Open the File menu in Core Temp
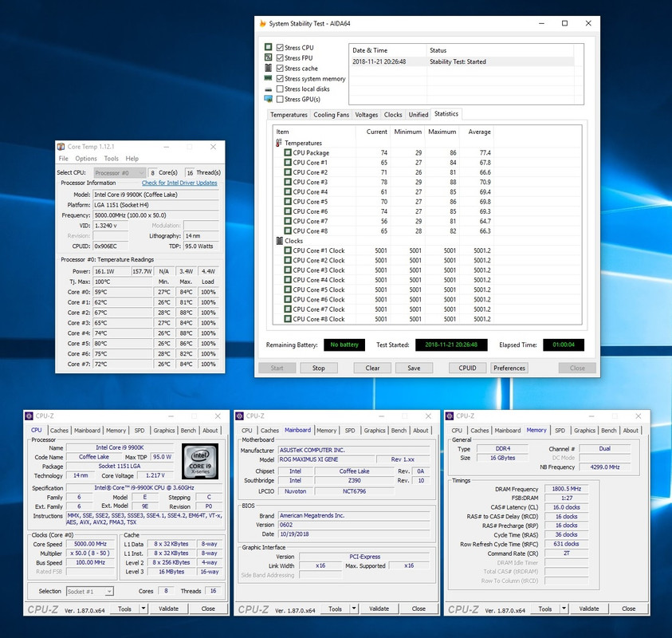The width and height of the screenshot is (672, 638). 64,158
